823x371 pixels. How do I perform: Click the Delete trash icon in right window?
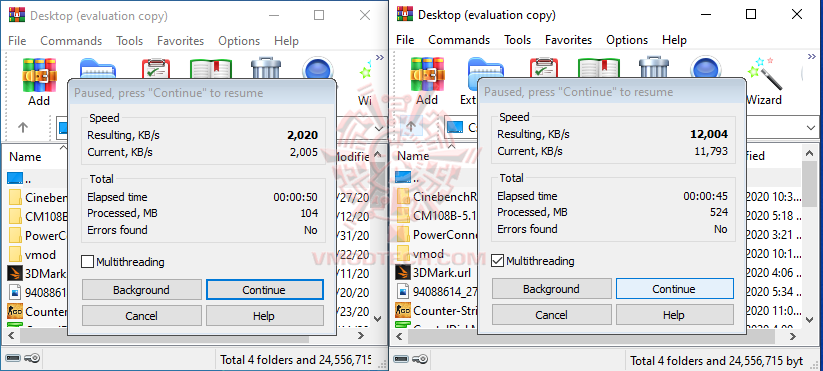tap(653, 68)
